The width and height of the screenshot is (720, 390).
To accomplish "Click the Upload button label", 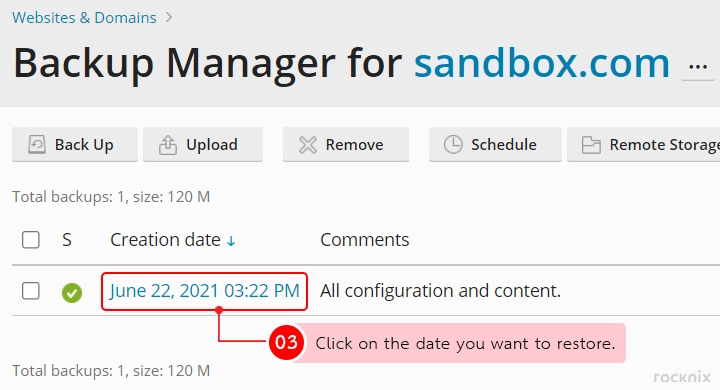I will 212,145.
